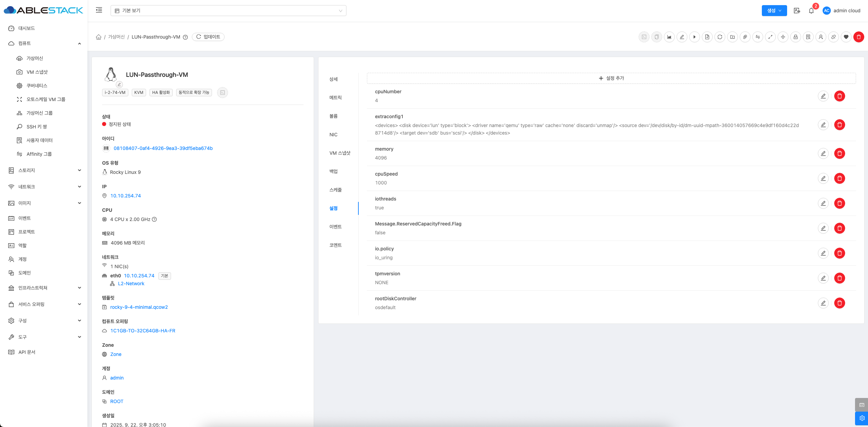Image resolution: width=868 pixels, height=427 pixels.
Task: Open the 기본 보기 view dropdown
Action: pos(228,11)
